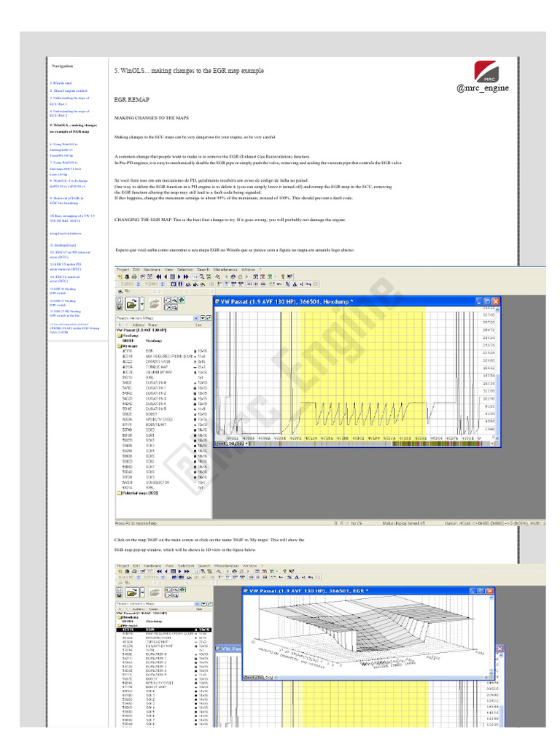This screenshot has width=560, height=747.
Task: Select 'IQ LIMIT BY MAF' row in upper list
Action: tap(164, 372)
